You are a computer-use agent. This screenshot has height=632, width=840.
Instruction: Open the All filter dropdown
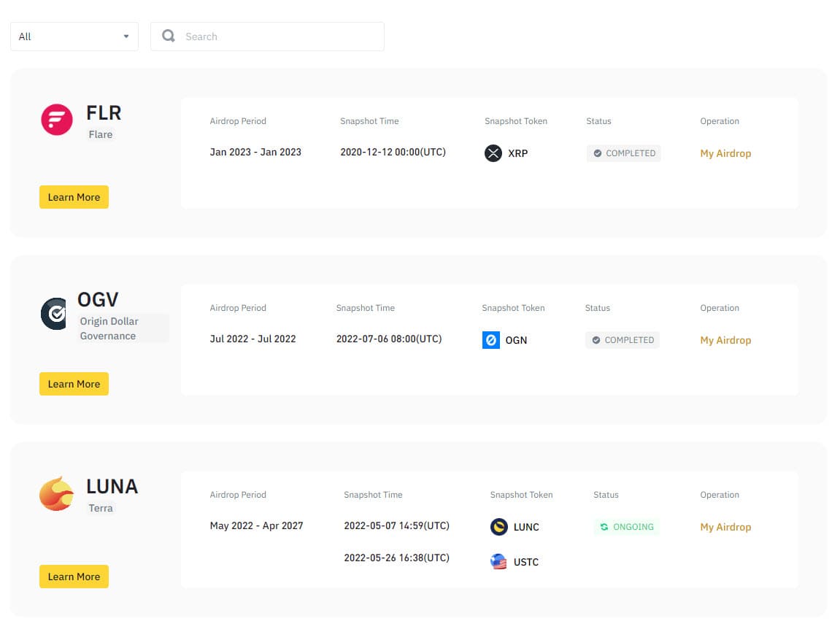pyautogui.click(x=74, y=36)
